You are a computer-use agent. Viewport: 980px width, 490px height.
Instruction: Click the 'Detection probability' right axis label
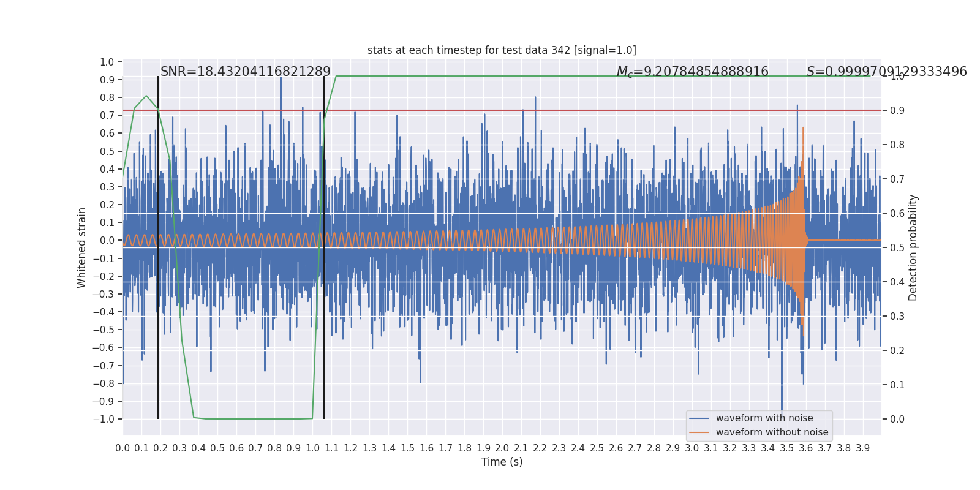click(913, 247)
